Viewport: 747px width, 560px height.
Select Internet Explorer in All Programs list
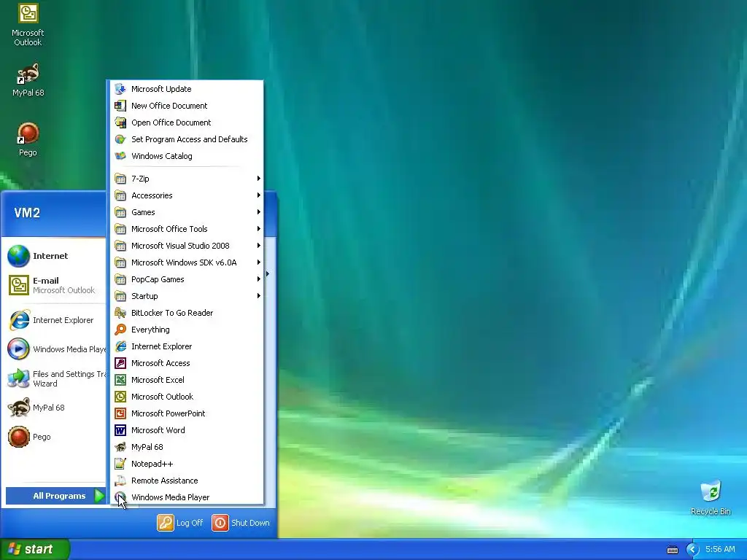187,346
